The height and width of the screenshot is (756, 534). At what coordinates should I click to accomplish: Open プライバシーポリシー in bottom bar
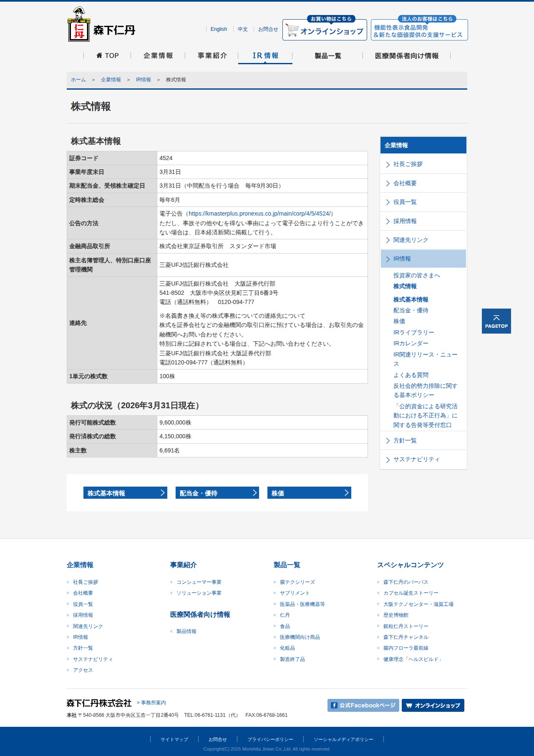click(270, 739)
